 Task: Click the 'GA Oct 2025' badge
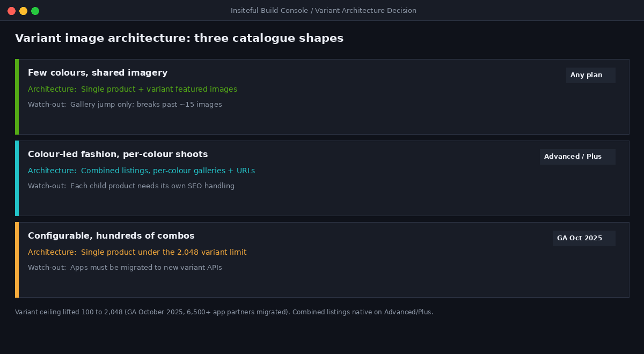[584, 238]
